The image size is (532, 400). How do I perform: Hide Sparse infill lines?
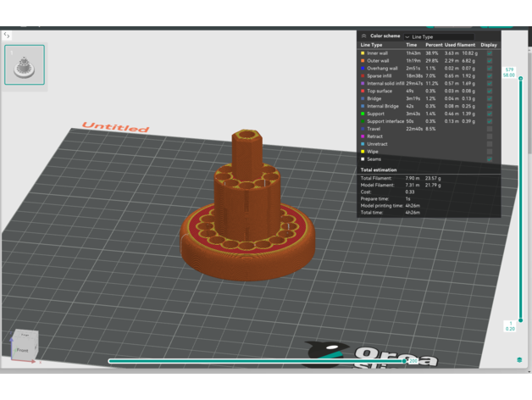pyautogui.click(x=490, y=76)
